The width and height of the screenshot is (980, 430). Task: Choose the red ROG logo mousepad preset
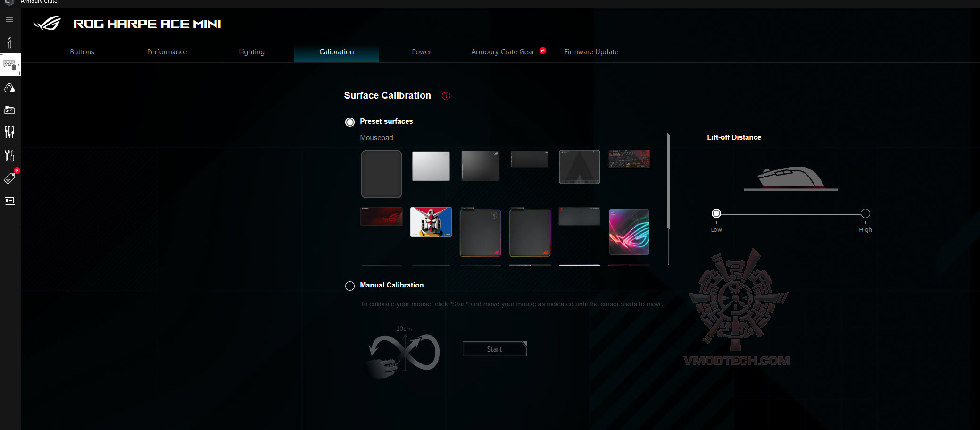[x=382, y=216]
